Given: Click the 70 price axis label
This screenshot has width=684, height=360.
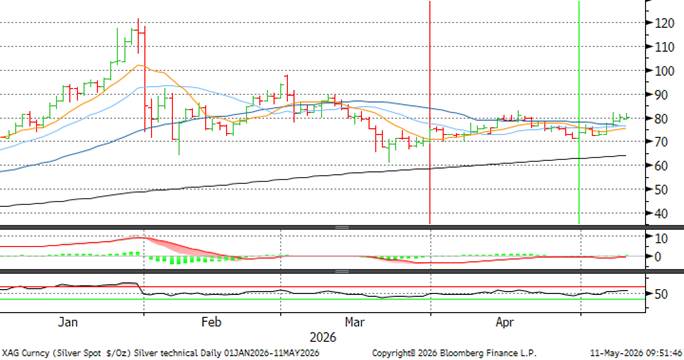Looking at the screenshot, I should pyautogui.click(x=662, y=142).
